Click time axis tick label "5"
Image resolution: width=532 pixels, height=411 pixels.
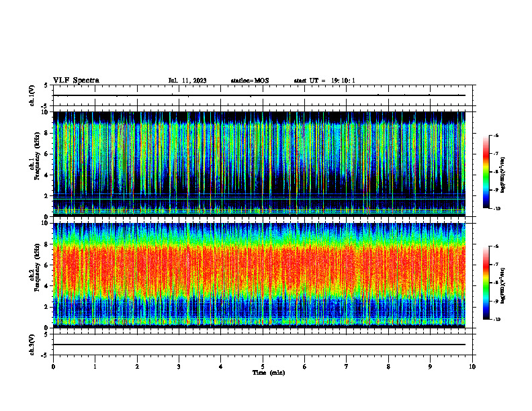263,367
